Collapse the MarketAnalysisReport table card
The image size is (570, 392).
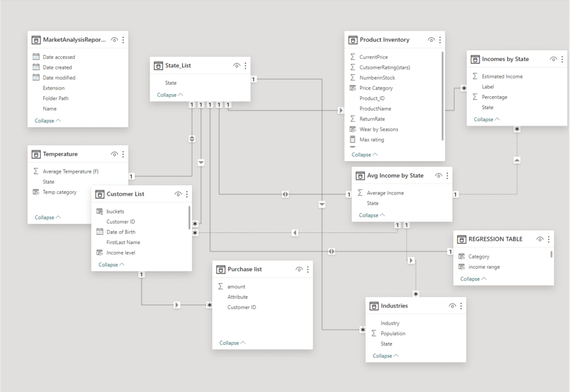pyautogui.click(x=48, y=121)
